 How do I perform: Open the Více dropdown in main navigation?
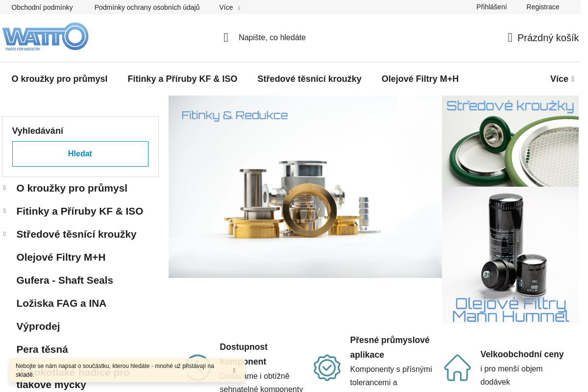tap(562, 79)
